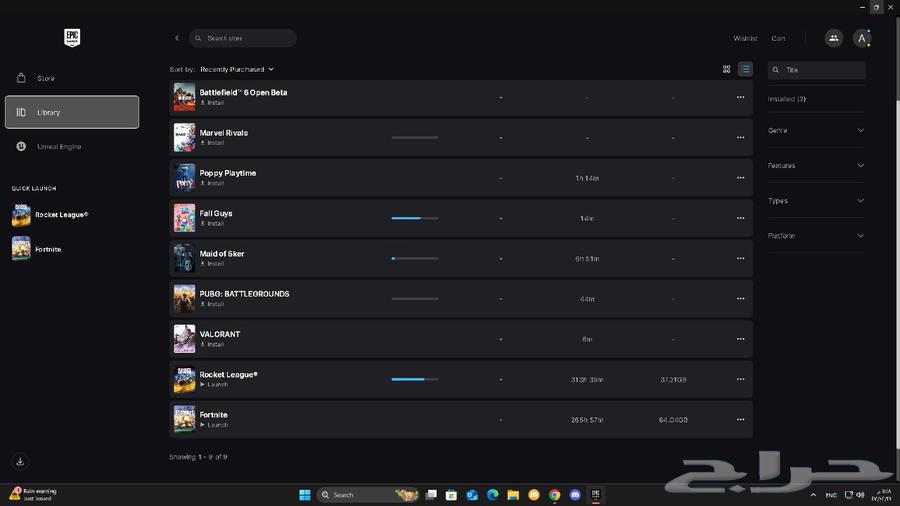Click Install under Poppy Playtime
The height and width of the screenshot is (506, 900).
tap(215, 184)
